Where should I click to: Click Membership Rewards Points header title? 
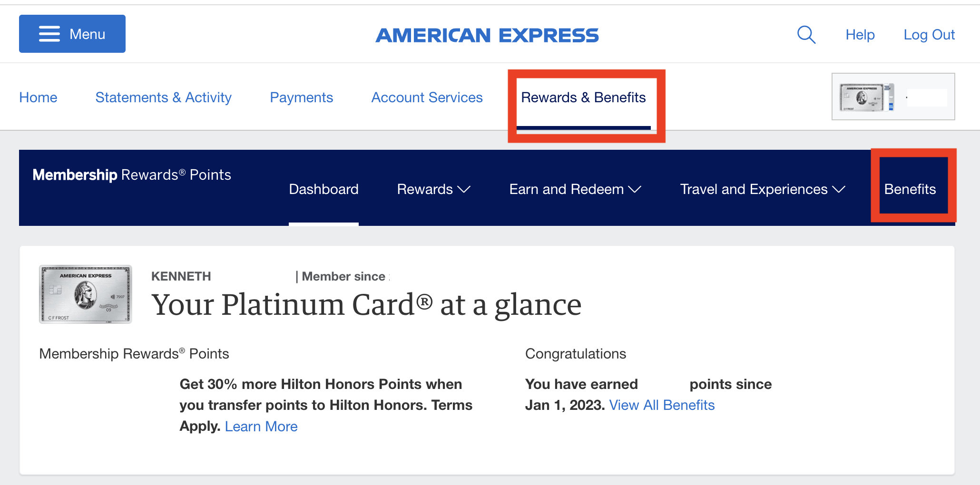(132, 175)
